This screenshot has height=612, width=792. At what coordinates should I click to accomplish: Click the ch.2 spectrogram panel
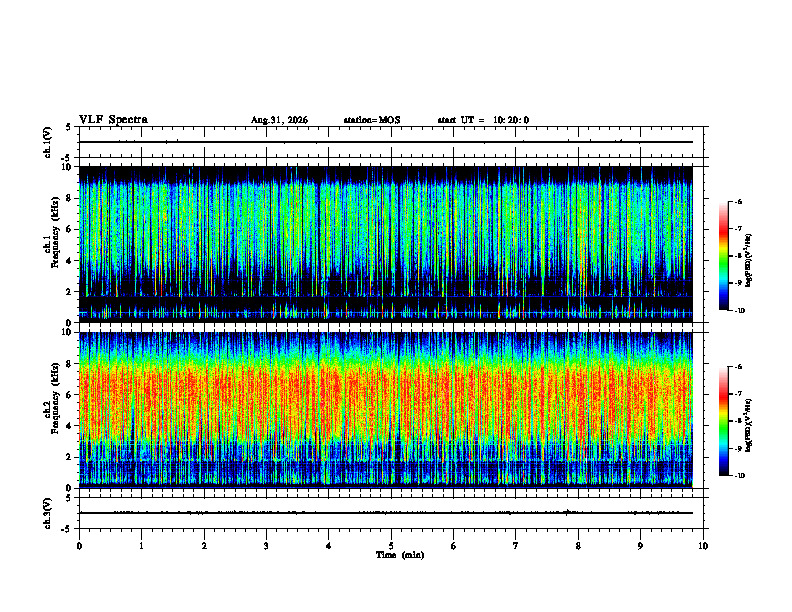(x=386, y=410)
